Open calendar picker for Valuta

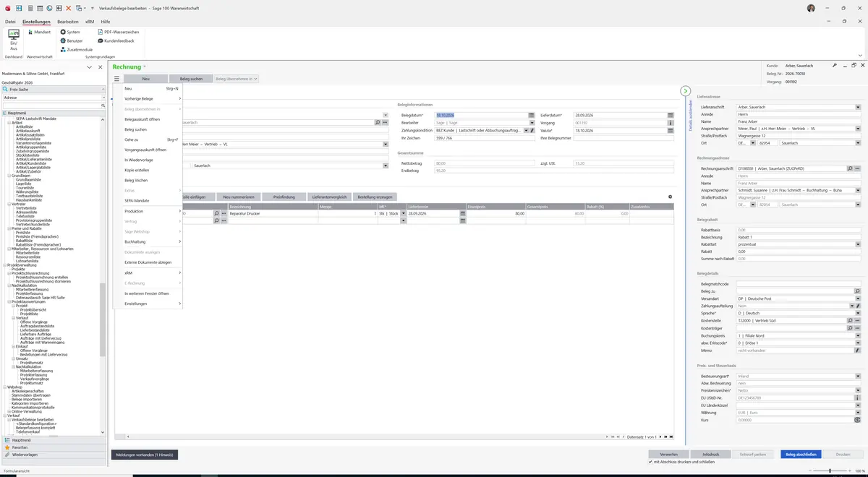pos(671,131)
